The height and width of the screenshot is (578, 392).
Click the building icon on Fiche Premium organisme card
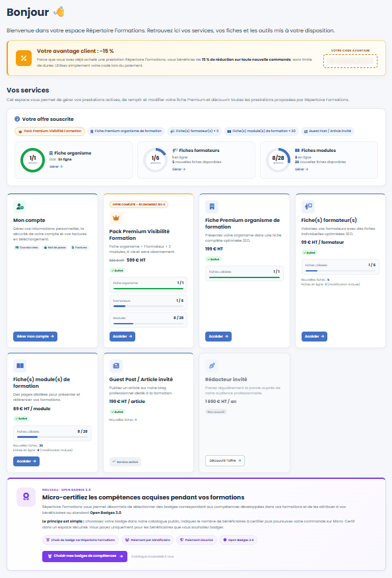tap(212, 207)
